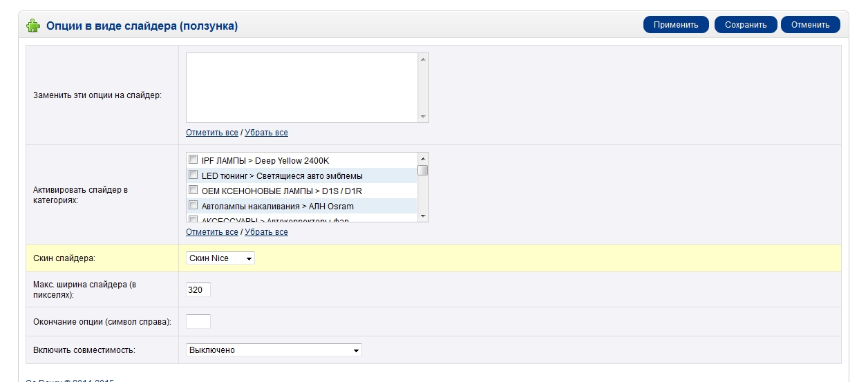Image resolution: width=868 pixels, height=382 pixels.
Task: Expand the Включить совместимость dropdown
Action: point(274,350)
